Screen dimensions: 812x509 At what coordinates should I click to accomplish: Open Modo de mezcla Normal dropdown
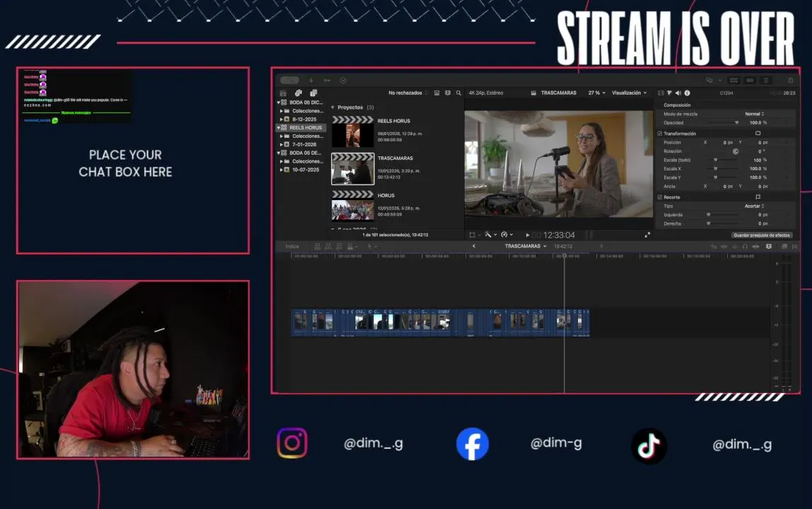coord(755,114)
